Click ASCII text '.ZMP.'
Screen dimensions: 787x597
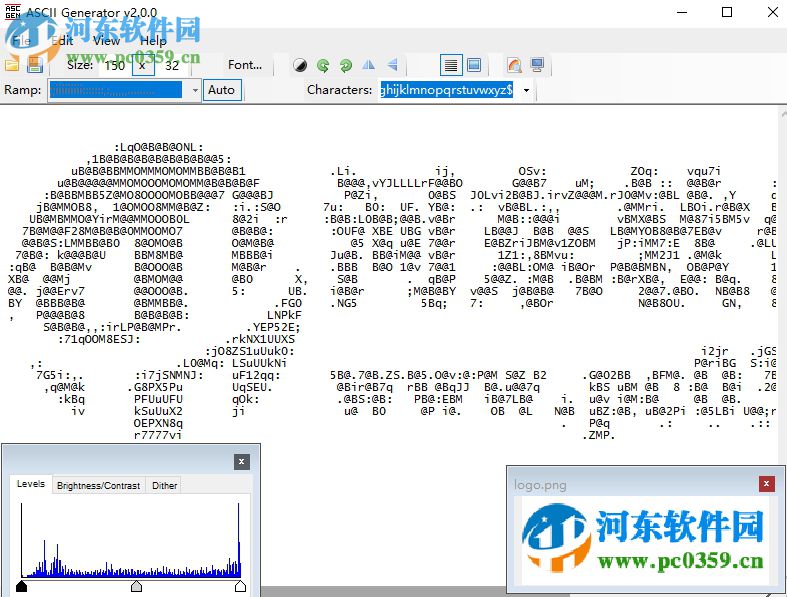(x=598, y=435)
